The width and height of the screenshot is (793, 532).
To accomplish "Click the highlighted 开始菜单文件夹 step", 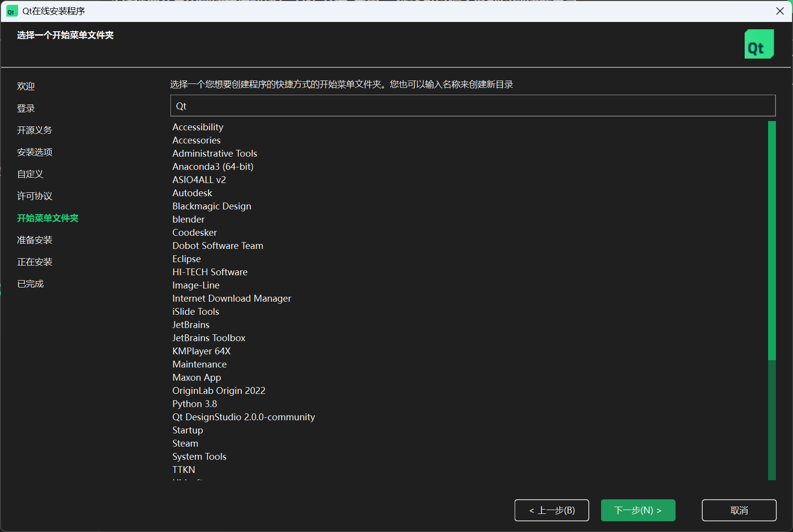I will 48,218.
